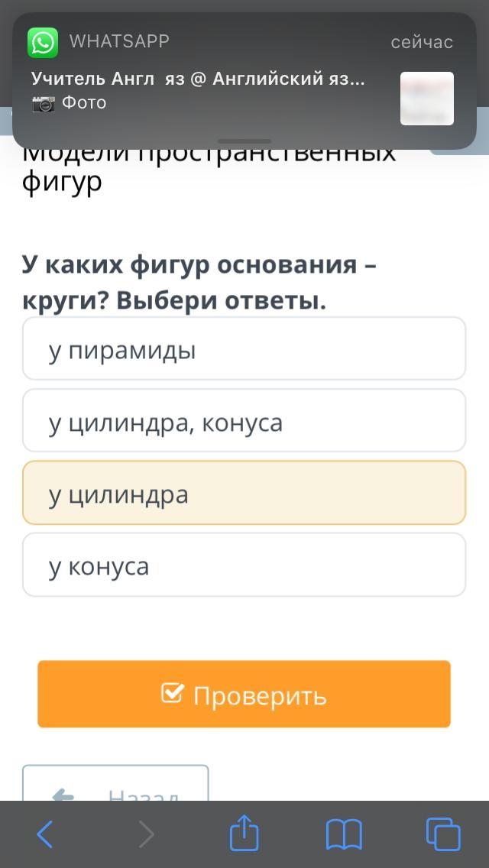Tap the WhatsApp app icon in notification
This screenshot has width=489, height=868.
(43, 43)
